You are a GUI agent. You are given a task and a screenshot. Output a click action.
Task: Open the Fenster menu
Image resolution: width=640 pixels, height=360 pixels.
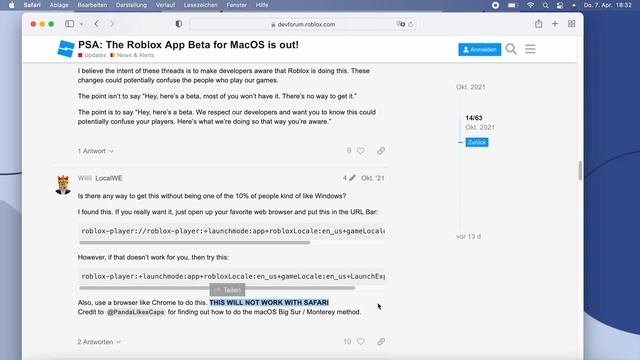237,5
